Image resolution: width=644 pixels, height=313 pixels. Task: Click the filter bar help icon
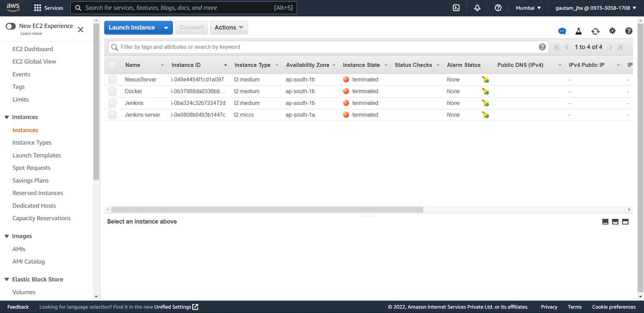coord(542,47)
